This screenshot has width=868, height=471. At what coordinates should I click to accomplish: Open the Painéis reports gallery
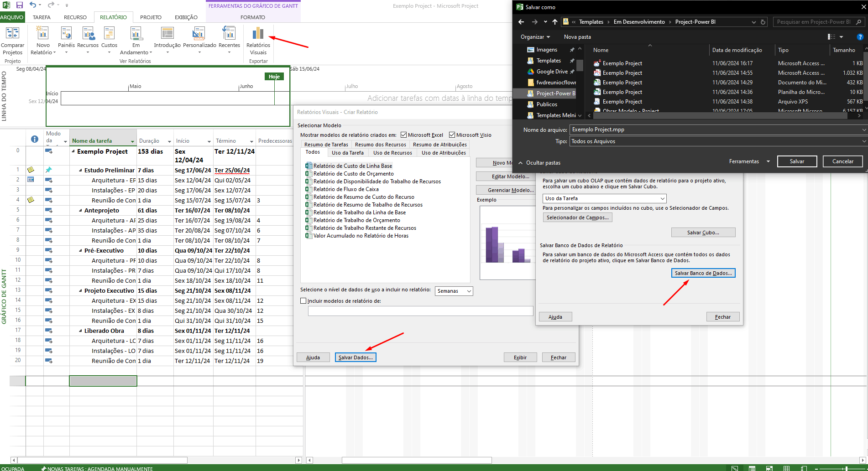pyautogui.click(x=66, y=41)
